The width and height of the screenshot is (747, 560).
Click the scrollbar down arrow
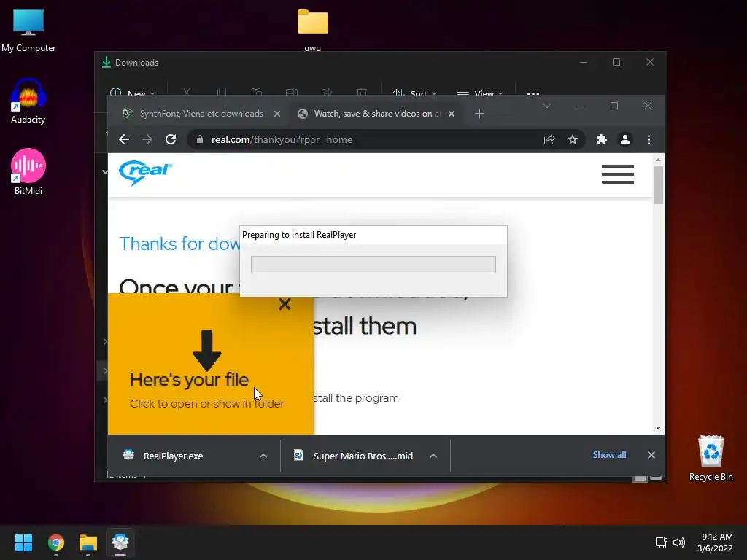click(x=658, y=428)
